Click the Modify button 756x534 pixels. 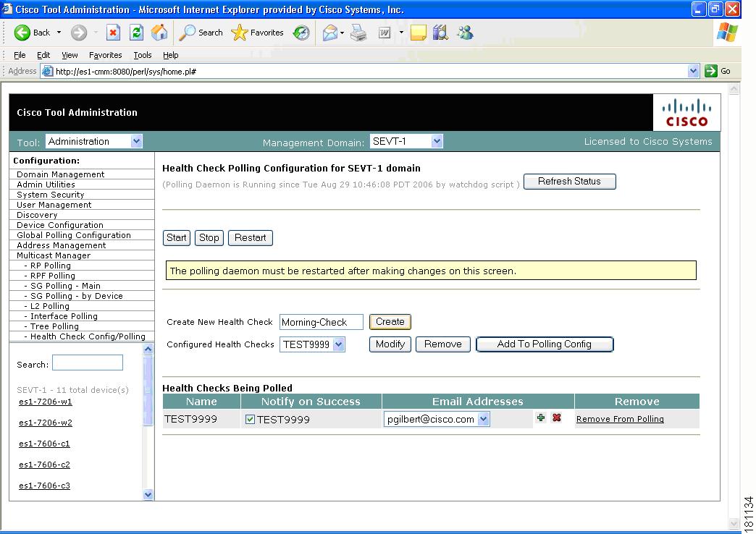click(x=390, y=344)
